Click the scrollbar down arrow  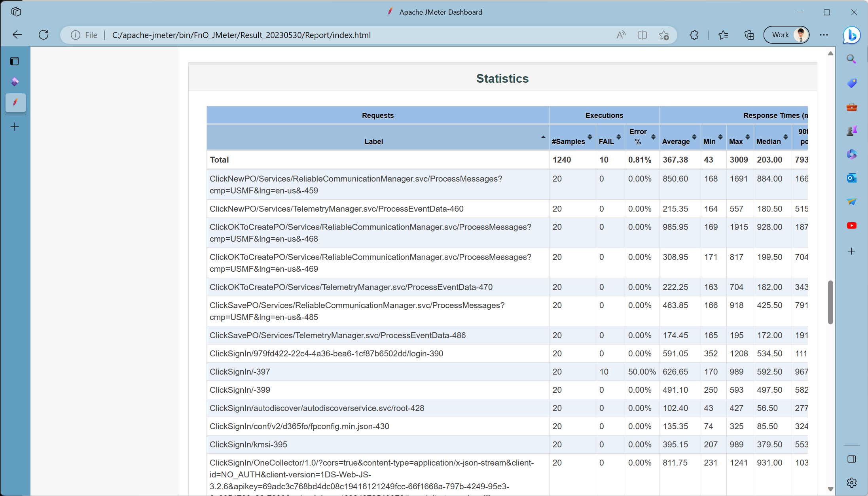tap(830, 489)
